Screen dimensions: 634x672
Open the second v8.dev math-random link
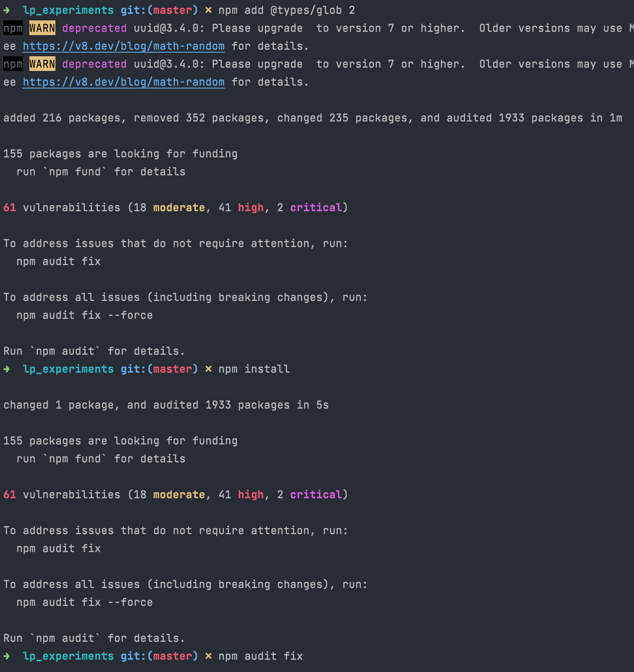[x=123, y=82]
